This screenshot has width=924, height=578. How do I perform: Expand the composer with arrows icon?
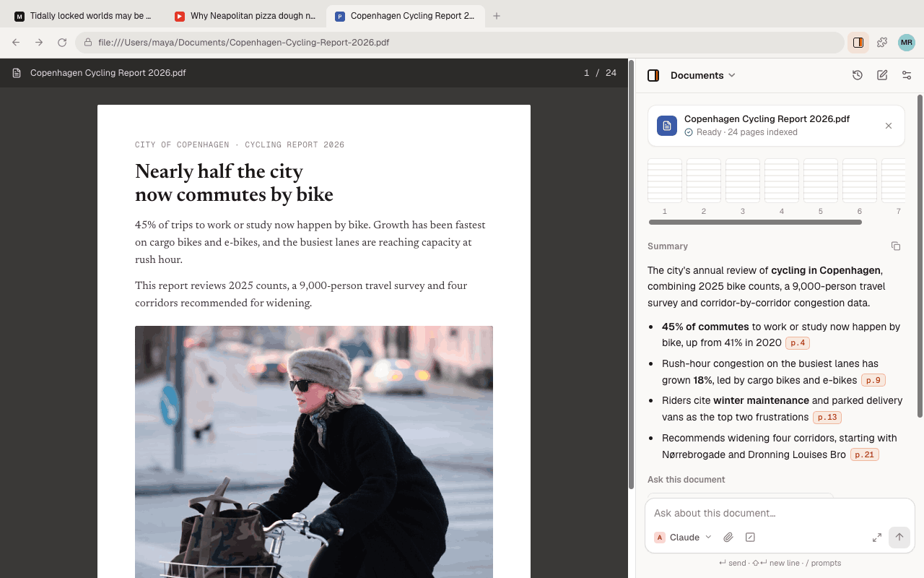coord(877,538)
